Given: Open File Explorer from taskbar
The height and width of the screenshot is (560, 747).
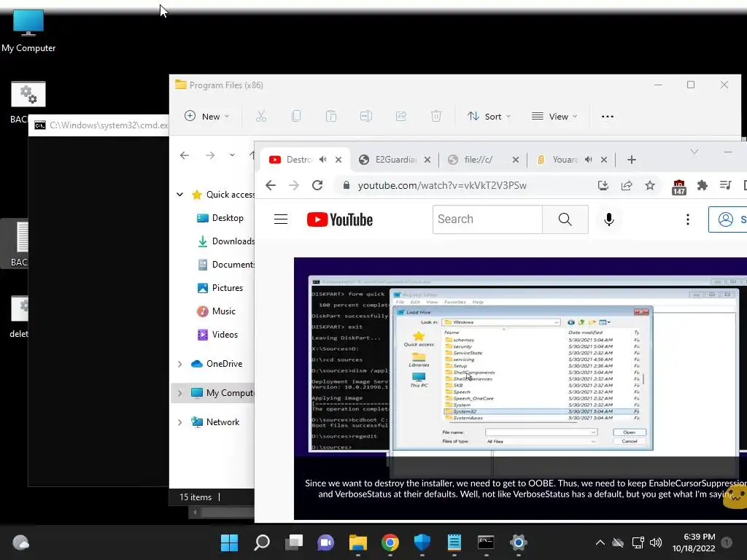Looking at the screenshot, I should click(357, 542).
